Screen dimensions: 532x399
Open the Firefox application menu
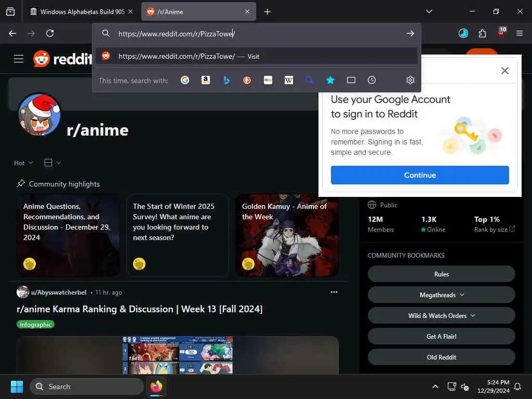[520, 33]
